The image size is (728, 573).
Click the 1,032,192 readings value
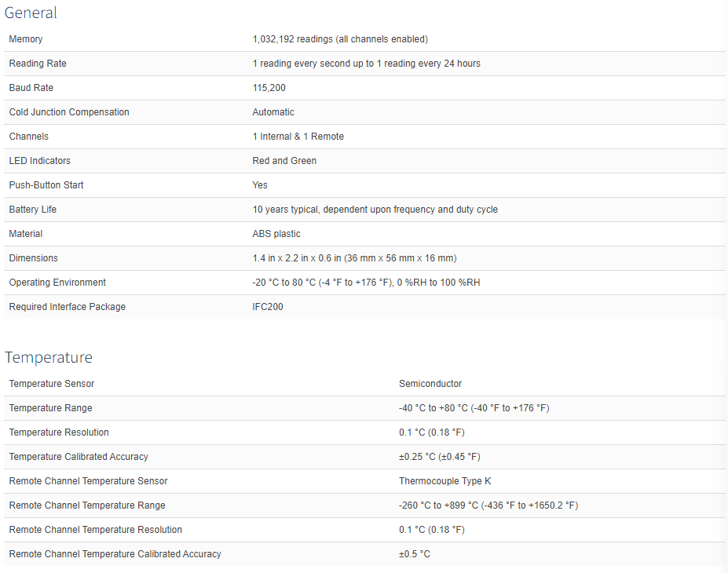pyautogui.click(x=340, y=39)
